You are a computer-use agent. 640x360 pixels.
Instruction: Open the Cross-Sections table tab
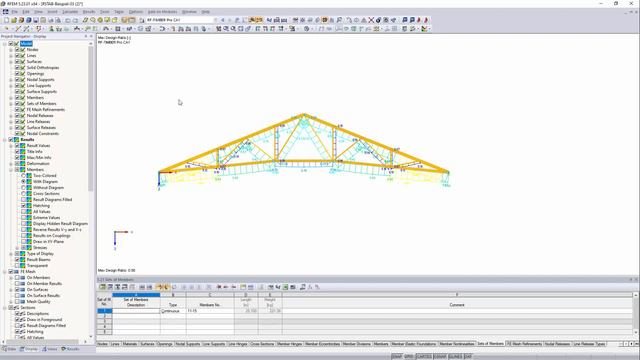tap(262, 344)
